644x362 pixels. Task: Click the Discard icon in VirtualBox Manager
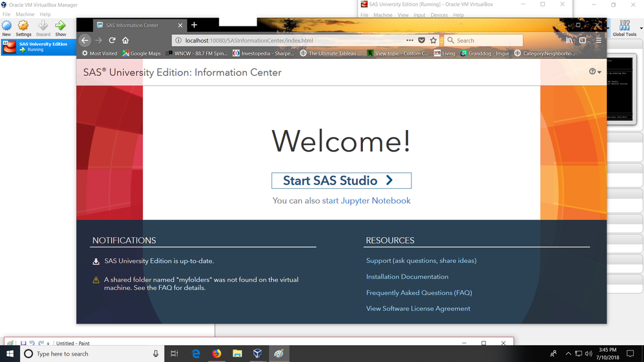coord(43,28)
